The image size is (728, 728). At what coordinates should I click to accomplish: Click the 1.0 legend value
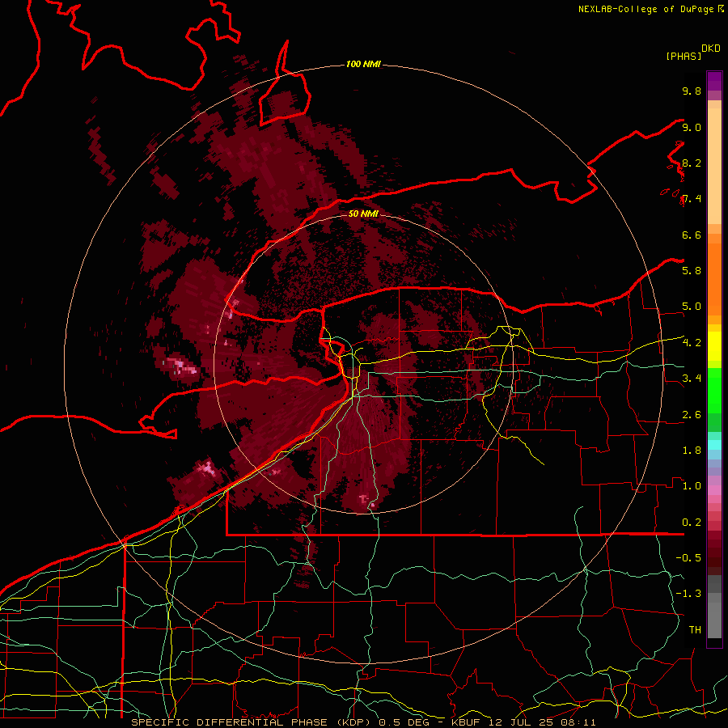692,486
